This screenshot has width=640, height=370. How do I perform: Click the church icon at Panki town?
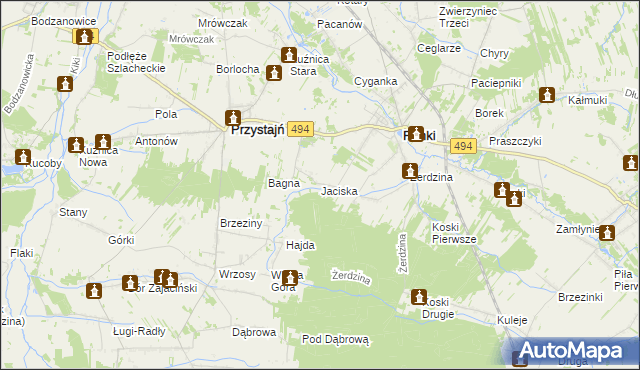[x=416, y=134]
